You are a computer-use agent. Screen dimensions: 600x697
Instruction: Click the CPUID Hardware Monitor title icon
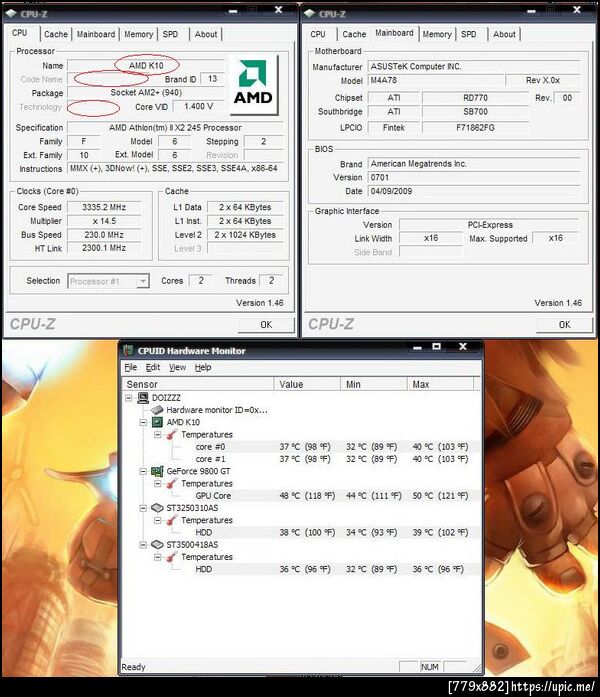click(x=128, y=351)
